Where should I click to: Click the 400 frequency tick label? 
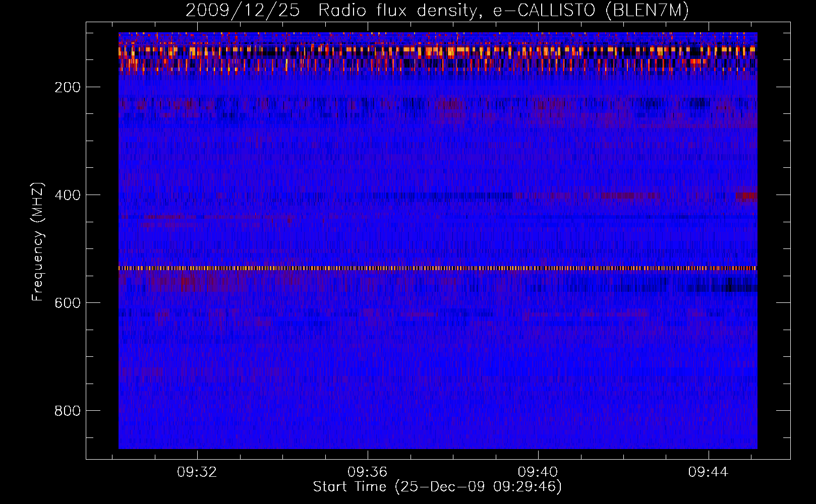pos(68,195)
